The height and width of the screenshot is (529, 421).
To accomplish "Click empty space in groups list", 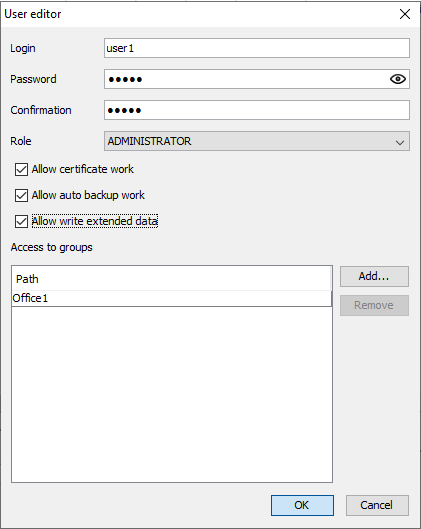I will click(x=172, y=394).
